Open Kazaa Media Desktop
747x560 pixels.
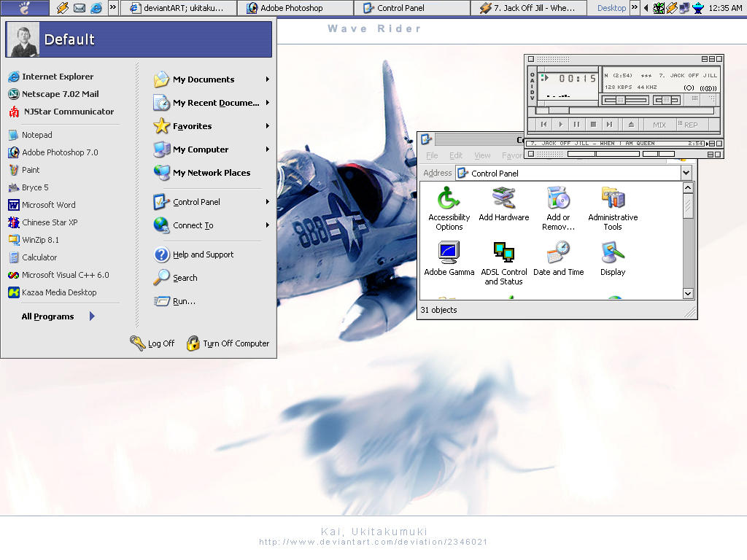point(53,293)
